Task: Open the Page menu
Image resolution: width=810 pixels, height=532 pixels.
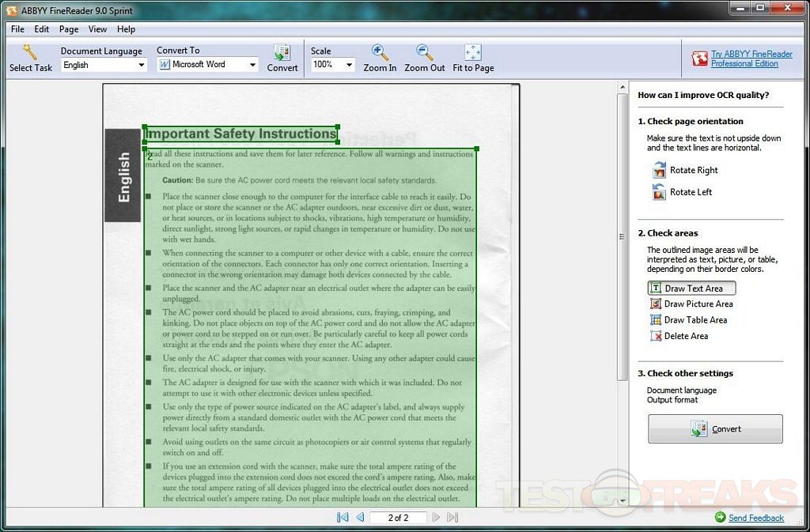Action: (x=69, y=29)
